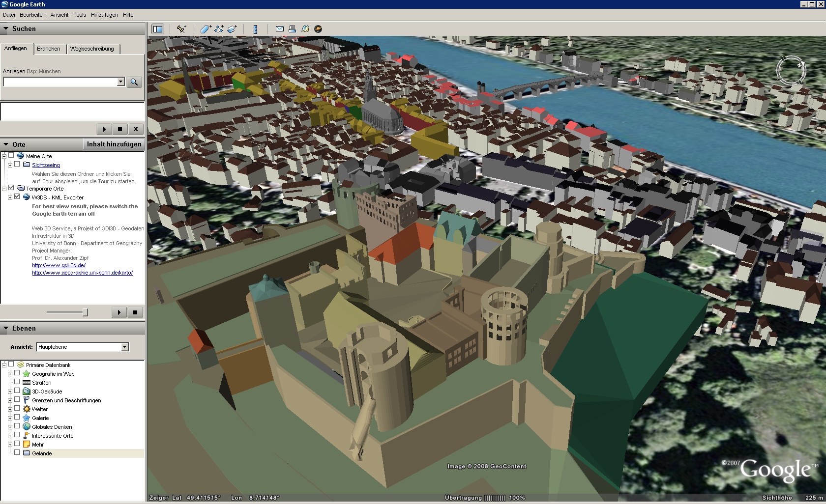
Task: Open the Hinzufügen menu
Action: (x=104, y=15)
